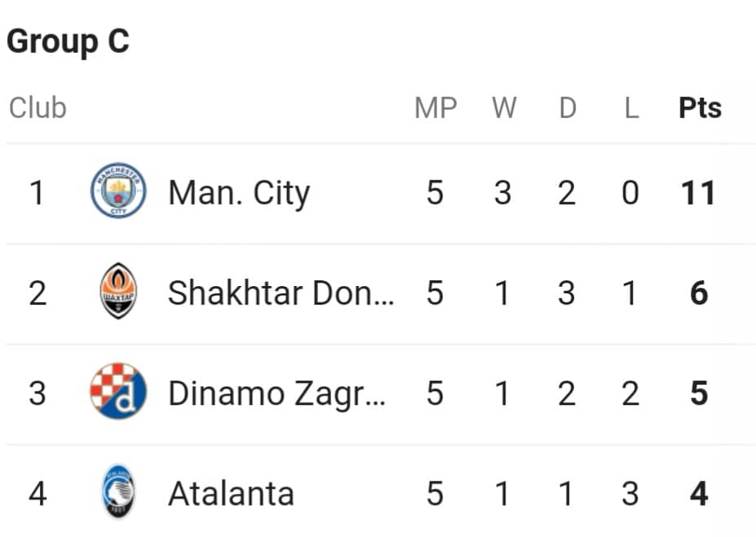The width and height of the screenshot is (756, 537).
Task: Select the MP column header
Action: tap(435, 108)
